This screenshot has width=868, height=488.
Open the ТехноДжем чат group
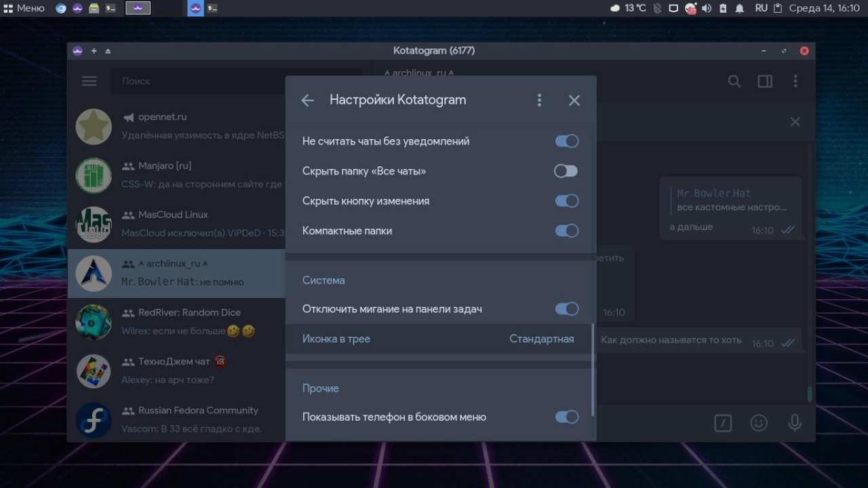click(176, 371)
